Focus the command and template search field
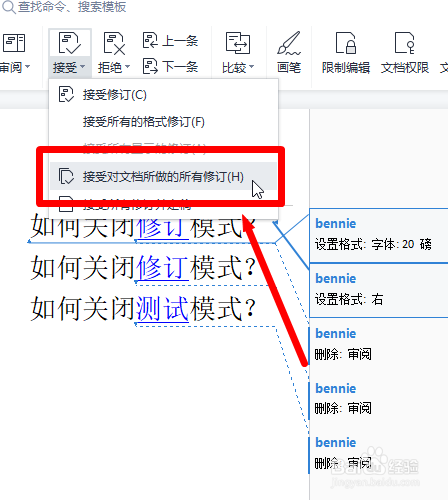This screenshot has width=448, height=500. tap(72, 7)
